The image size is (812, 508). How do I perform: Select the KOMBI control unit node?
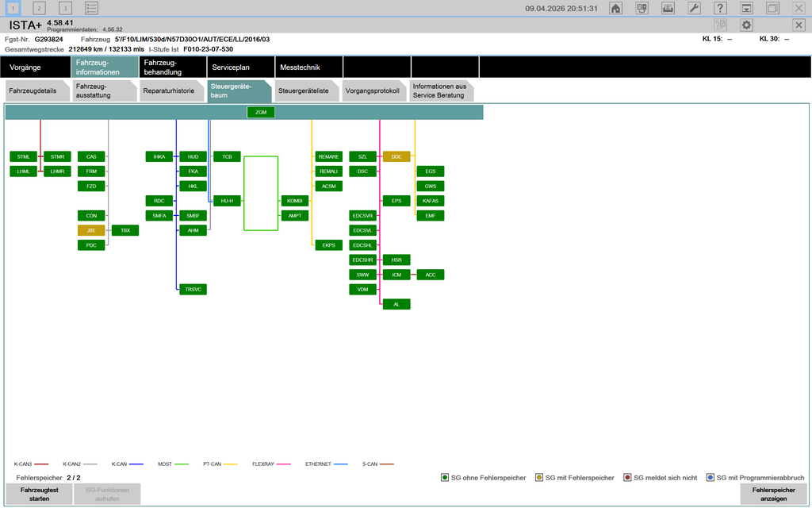(295, 201)
